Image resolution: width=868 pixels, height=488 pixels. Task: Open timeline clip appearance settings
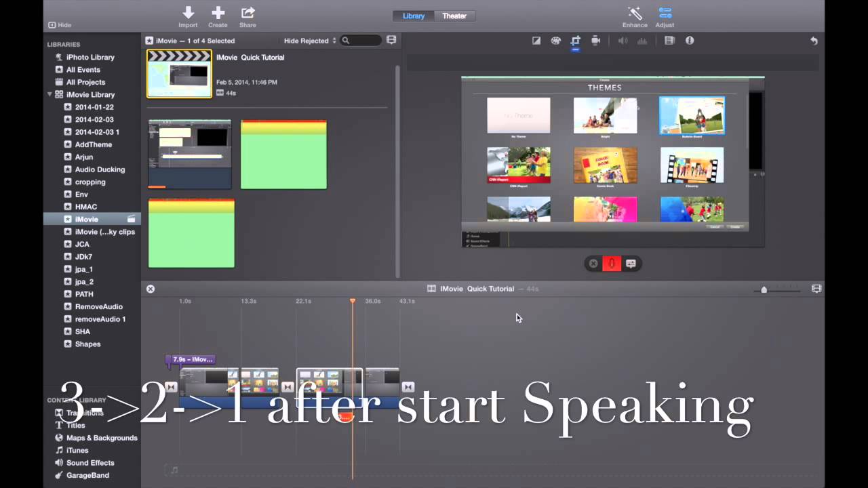pos(816,289)
